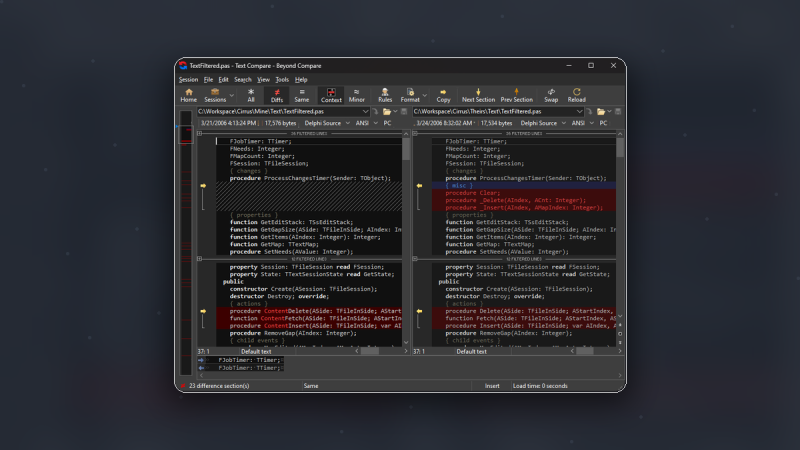Image resolution: width=800 pixels, height=450 pixels.
Task: Click the right copy arrow beside the misc section
Action: click(x=419, y=186)
